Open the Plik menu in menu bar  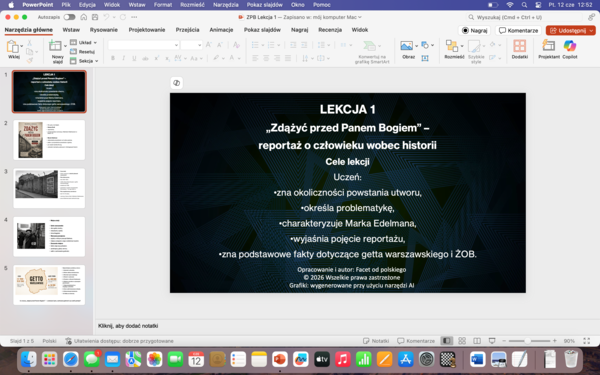point(66,5)
